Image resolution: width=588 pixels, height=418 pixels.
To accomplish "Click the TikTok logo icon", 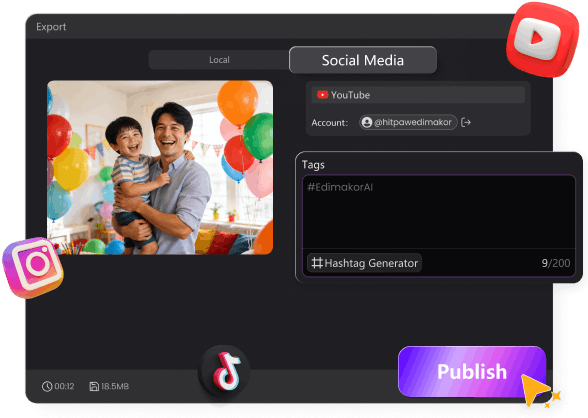I will (x=224, y=371).
